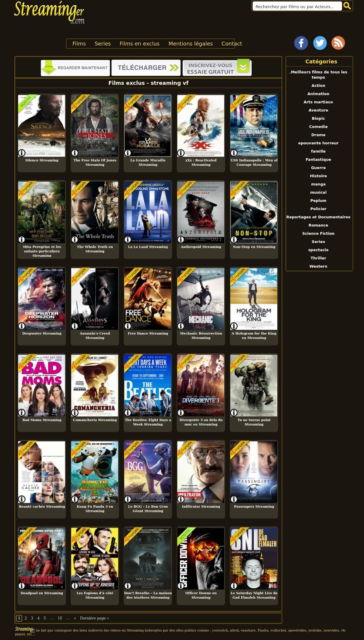This screenshot has width=364, height=640.
Task: Open info icon on The Whole Truth poster
Action: point(75,239)
